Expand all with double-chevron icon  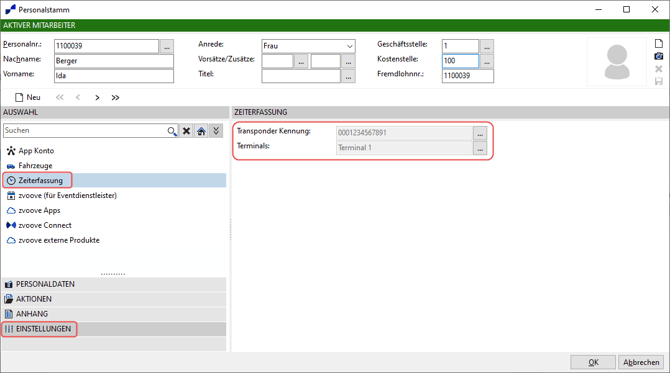216,131
